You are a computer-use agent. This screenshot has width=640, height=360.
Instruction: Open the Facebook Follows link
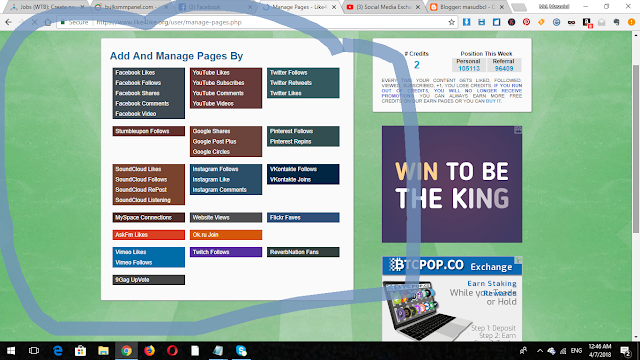[138, 83]
